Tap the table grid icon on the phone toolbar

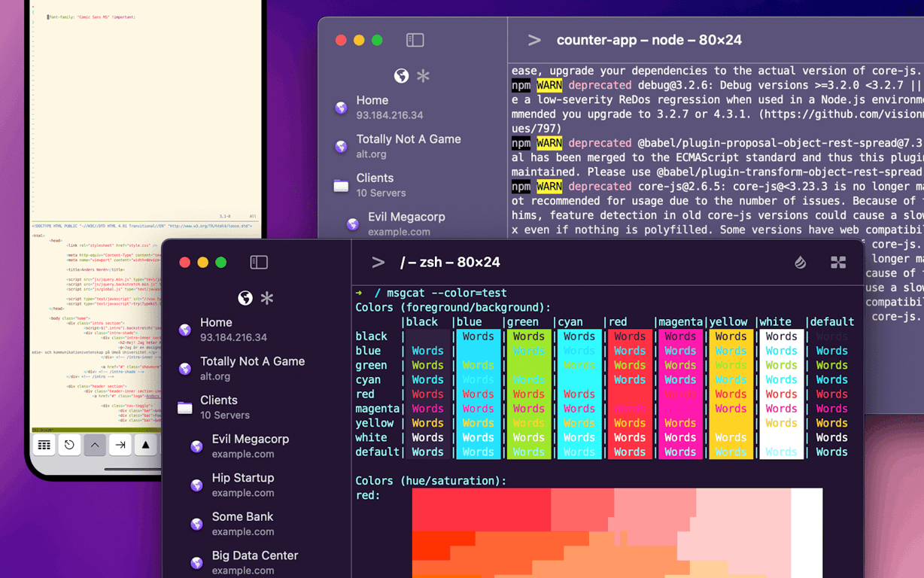pyautogui.click(x=44, y=445)
